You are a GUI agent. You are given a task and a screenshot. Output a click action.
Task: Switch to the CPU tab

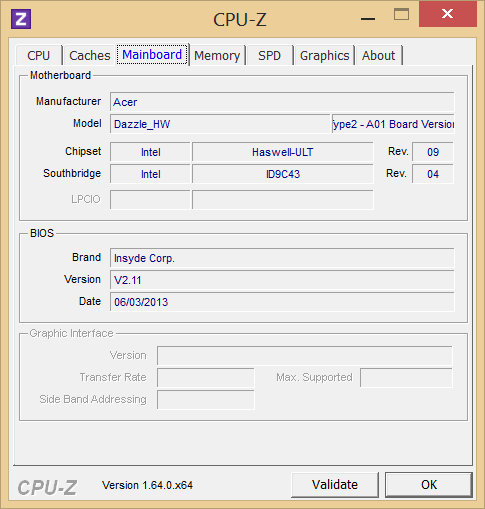click(39, 55)
